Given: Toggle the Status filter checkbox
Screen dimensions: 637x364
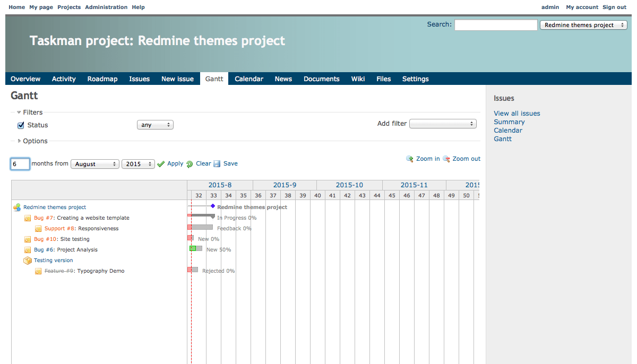Looking at the screenshot, I should tap(21, 125).
